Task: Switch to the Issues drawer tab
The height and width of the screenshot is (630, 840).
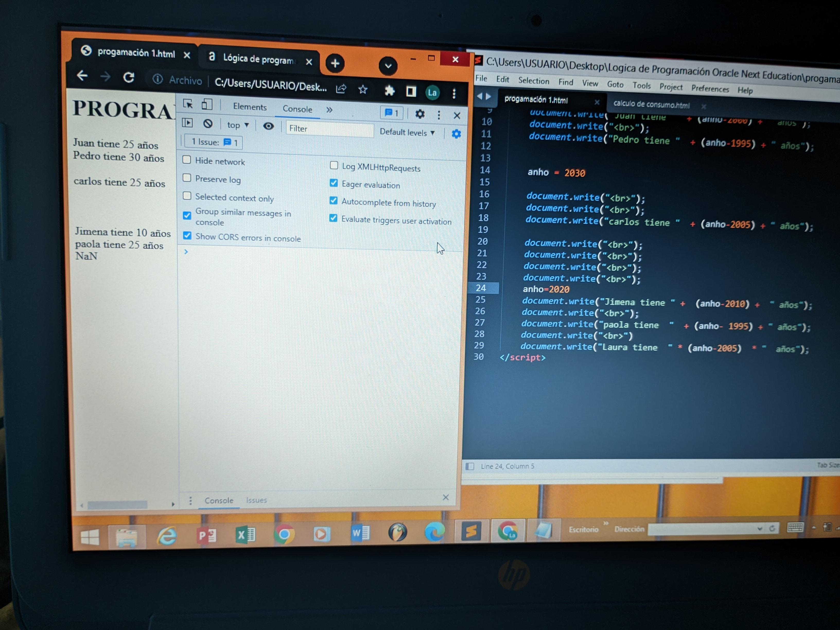Action: (x=256, y=500)
